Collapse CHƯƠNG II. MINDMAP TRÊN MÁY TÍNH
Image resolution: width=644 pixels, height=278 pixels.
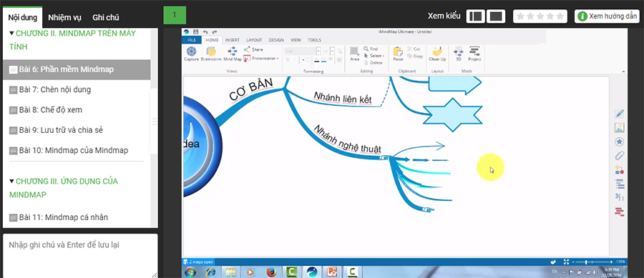[11, 33]
